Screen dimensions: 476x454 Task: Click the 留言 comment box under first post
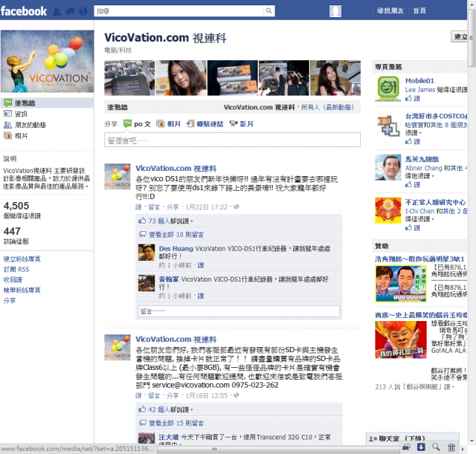pyautogui.click(x=239, y=311)
